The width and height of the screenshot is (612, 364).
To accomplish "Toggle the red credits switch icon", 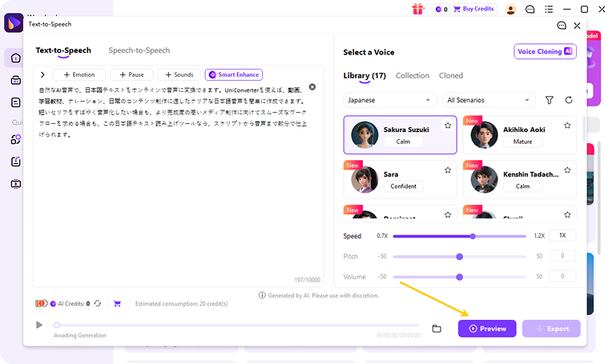I will pos(42,303).
